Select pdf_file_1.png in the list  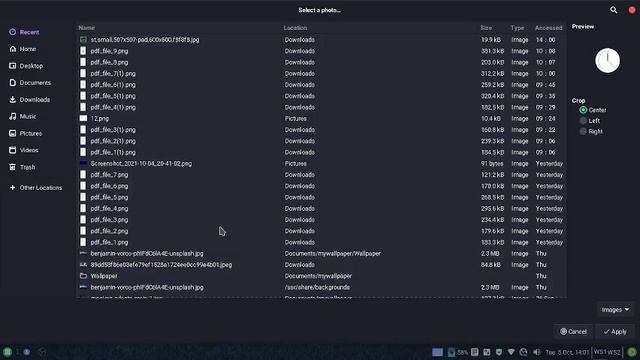(321, 242)
